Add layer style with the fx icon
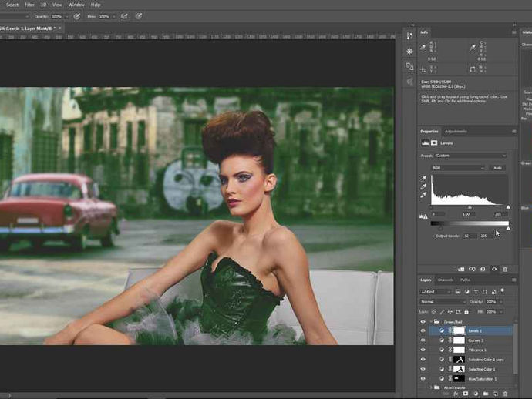Screen dimensions: 532x399 click(x=454, y=393)
